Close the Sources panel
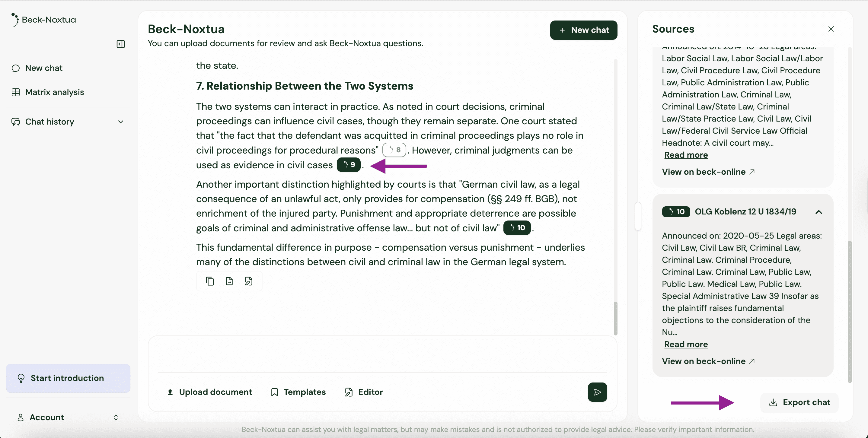The width and height of the screenshot is (868, 438). [831, 29]
